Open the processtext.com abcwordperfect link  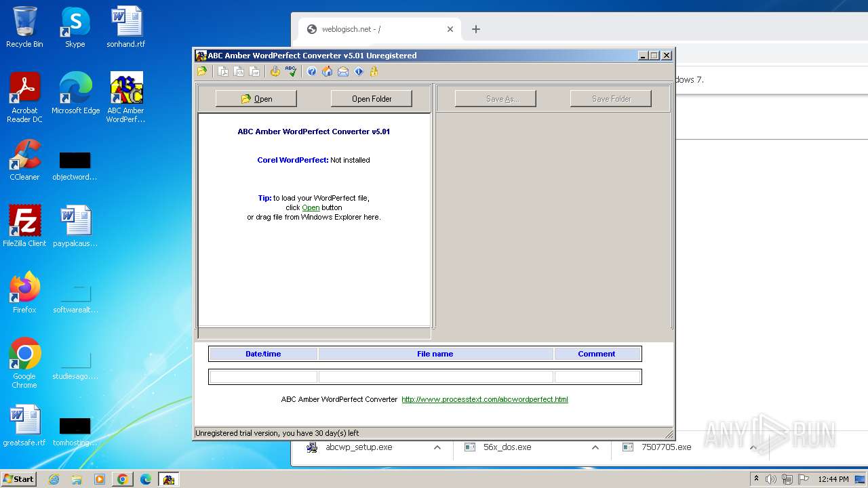[484, 399]
